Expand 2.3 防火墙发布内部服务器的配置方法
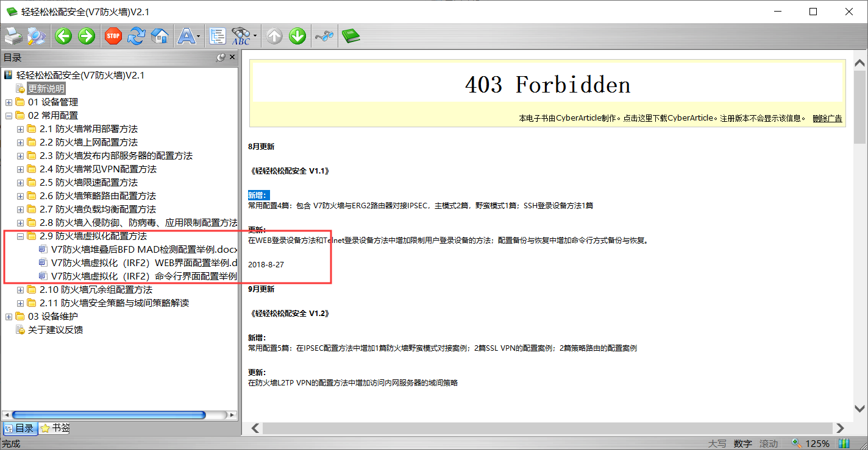 coord(20,156)
